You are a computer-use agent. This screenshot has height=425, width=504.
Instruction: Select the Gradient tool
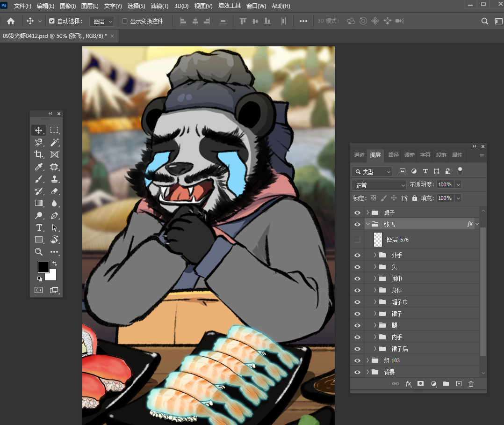[38, 203]
